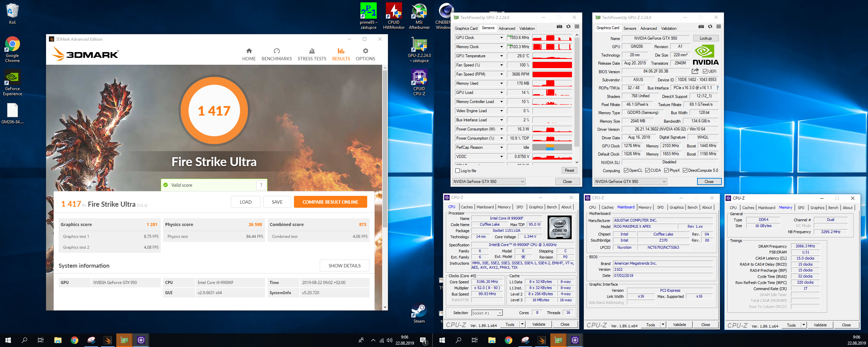Open GPU-Z 2.24.0 desktop shortcut
868x347 pixels.
click(x=419, y=50)
